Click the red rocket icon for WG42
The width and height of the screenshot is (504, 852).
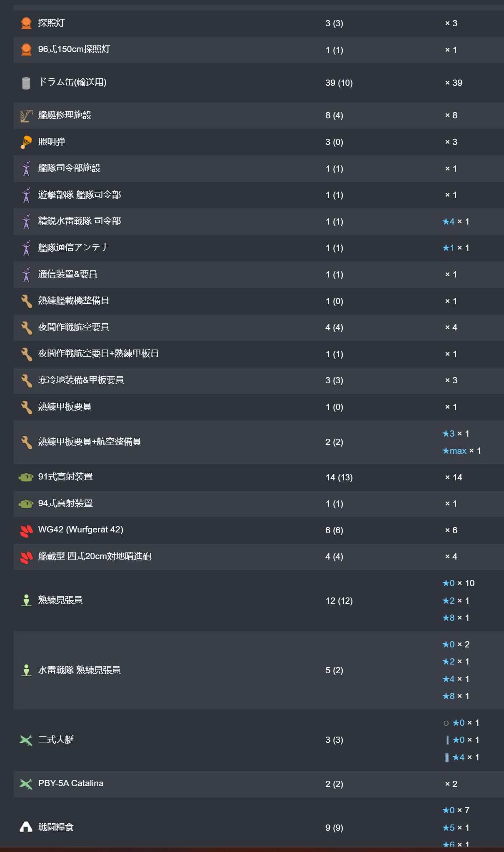click(x=26, y=530)
